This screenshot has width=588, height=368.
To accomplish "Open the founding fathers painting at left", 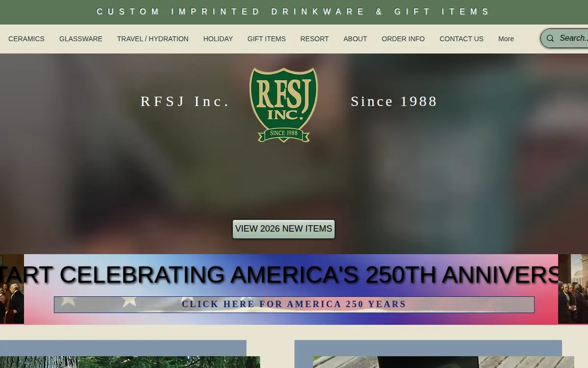I will click(x=12, y=289).
